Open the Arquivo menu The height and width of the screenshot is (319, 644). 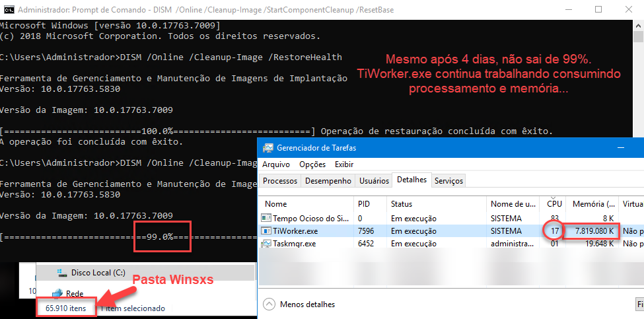pyautogui.click(x=276, y=164)
